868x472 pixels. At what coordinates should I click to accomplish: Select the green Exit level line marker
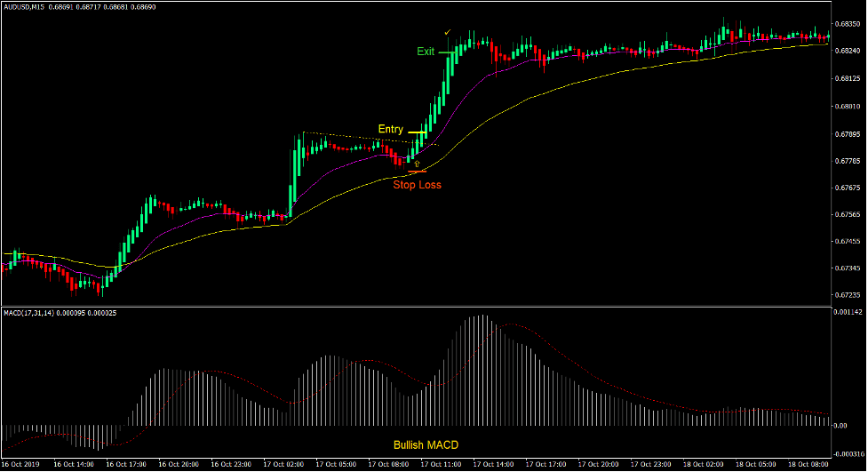tap(445, 53)
